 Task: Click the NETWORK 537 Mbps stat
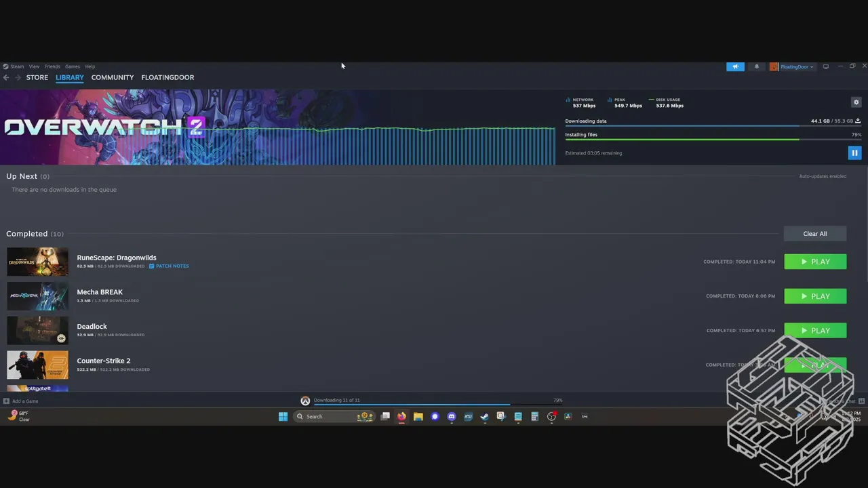581,102
